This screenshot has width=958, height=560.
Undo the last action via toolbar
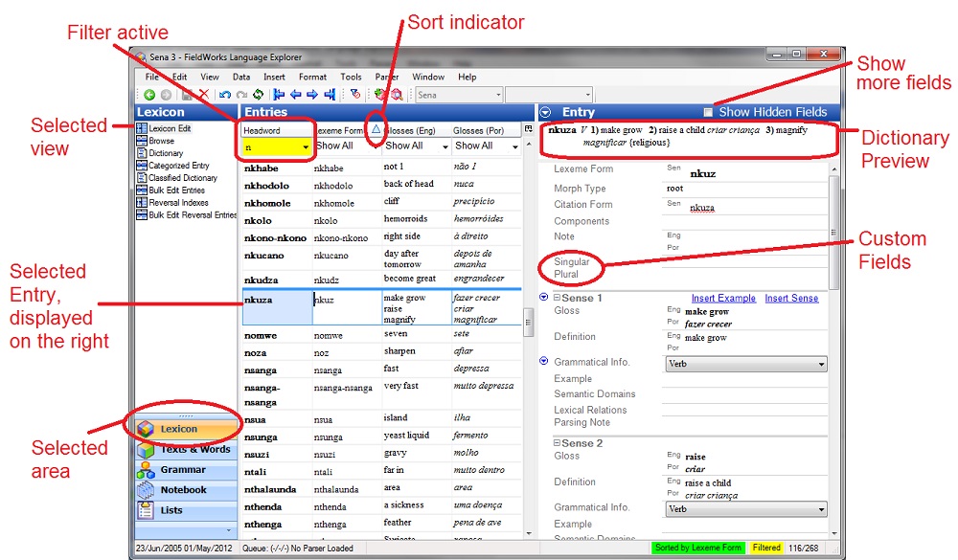[225, 95]
